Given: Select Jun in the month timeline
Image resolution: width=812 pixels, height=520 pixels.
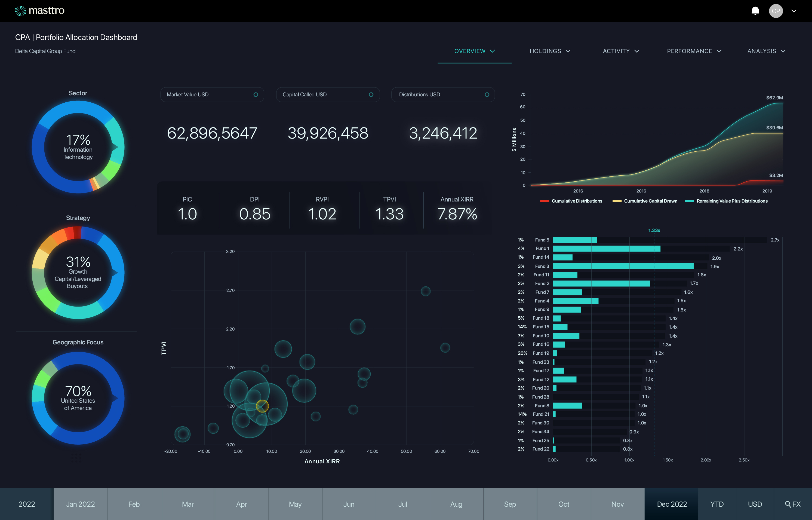Looking at the screenshot, I should tap(349, 504).
